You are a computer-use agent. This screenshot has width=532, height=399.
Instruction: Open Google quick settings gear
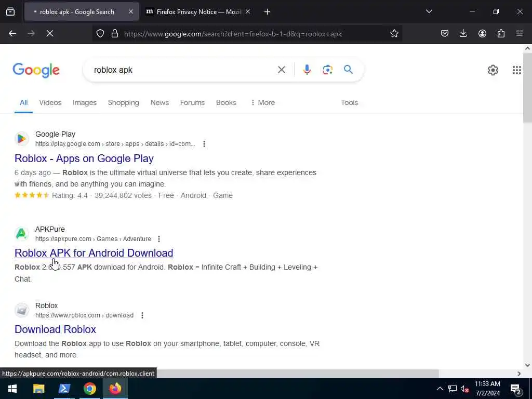(493, 70)
